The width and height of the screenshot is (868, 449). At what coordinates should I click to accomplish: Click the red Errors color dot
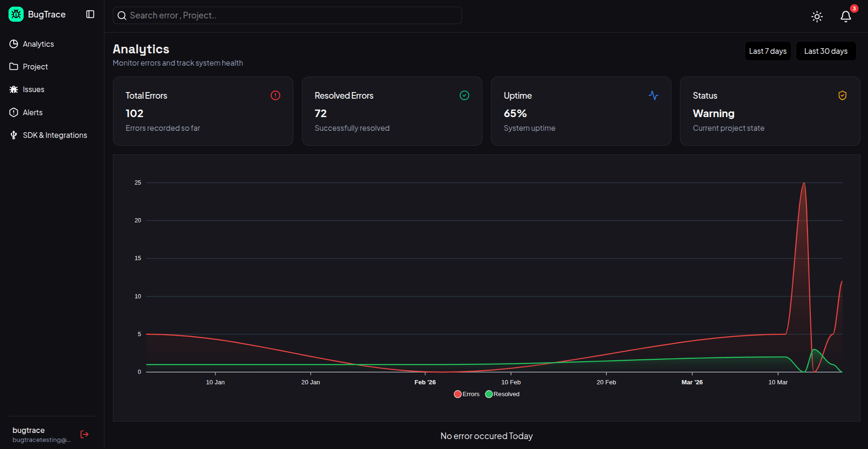coord(457,394)
